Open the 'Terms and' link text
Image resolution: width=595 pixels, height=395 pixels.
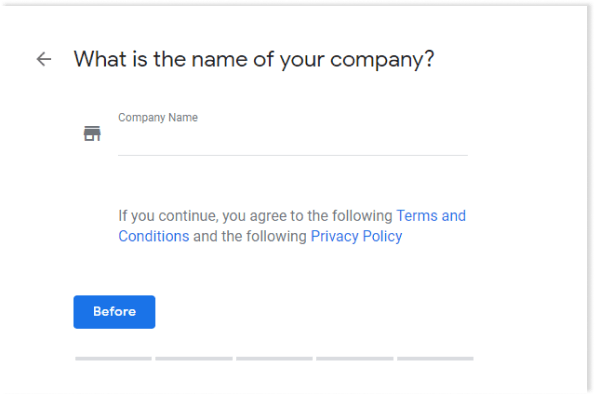tap(431, 216)
